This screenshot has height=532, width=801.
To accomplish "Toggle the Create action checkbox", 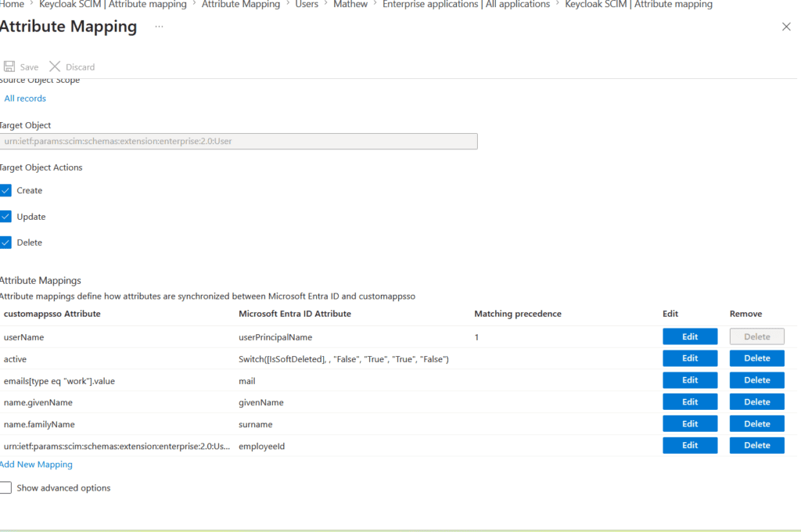I will 5,191.
